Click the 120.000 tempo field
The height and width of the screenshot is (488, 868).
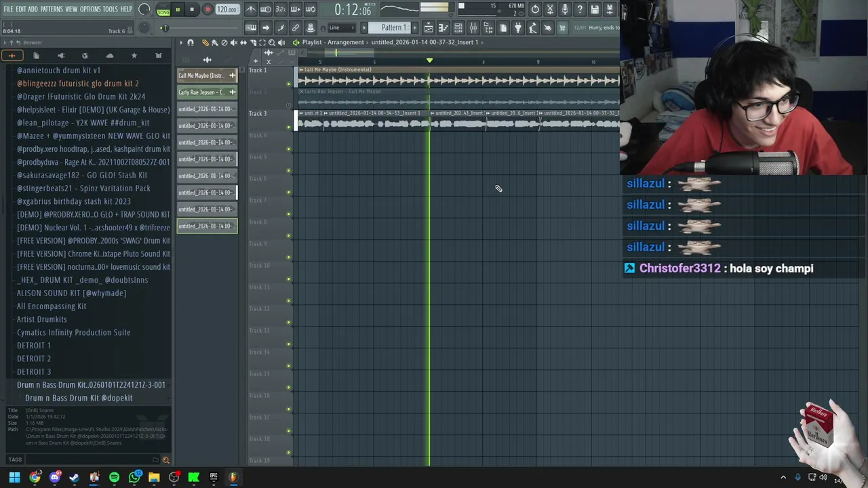(226, 9)
